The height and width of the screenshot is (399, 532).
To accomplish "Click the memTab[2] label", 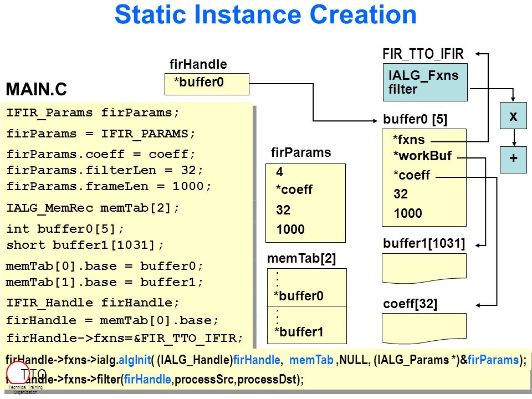I will pos(301,259).
